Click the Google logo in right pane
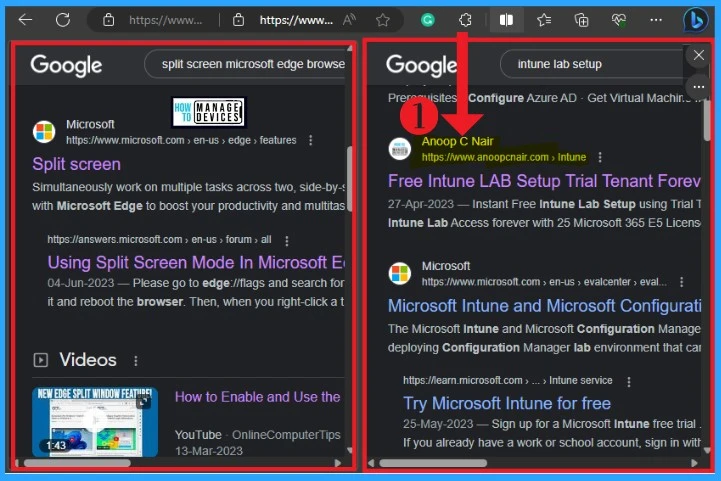Screen dimensions: 721x481 421,65
